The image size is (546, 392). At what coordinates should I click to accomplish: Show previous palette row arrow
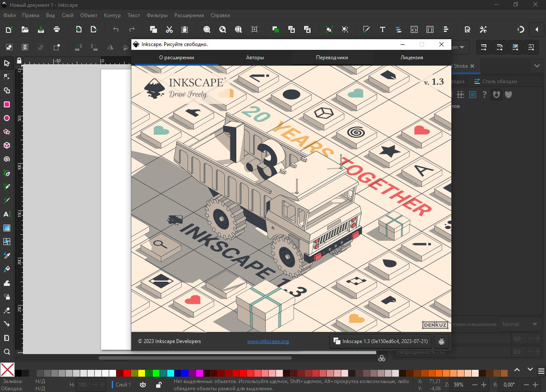coord(517,369)
